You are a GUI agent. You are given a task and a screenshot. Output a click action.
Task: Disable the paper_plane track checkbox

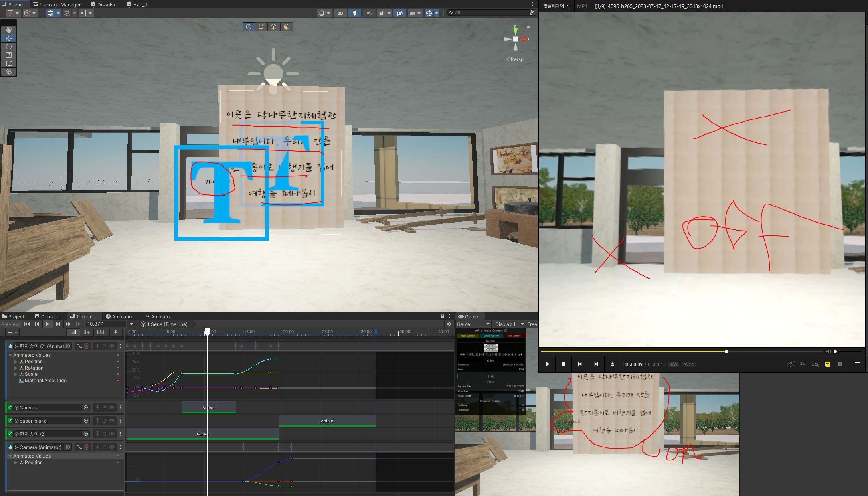pyautogui.click(x=10, y=421)
